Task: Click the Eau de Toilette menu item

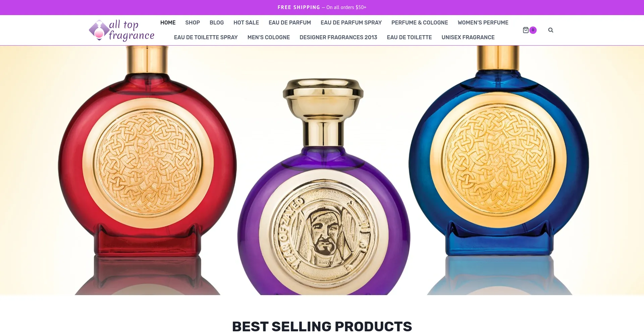Action: (409, 38)
